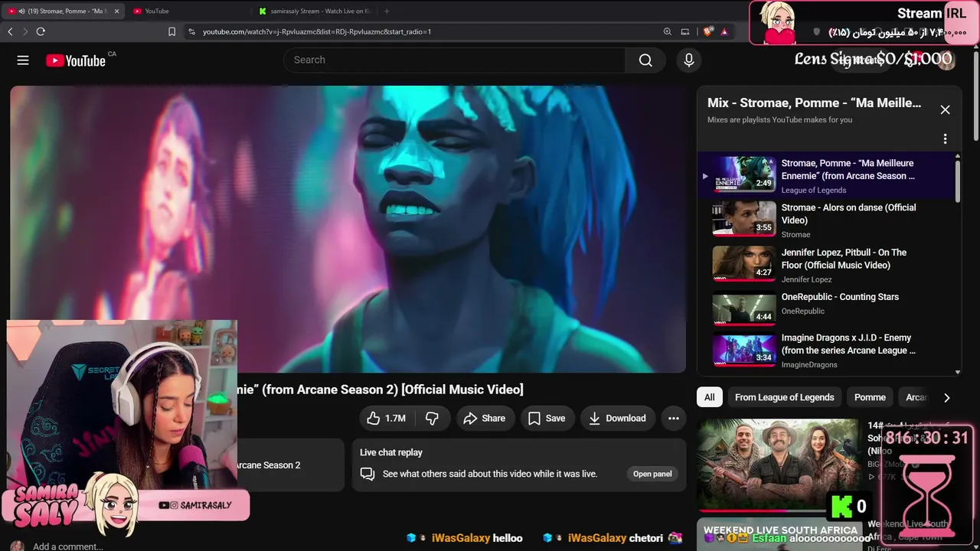Screen dimensions: 980x551
Task: Click the YouTube search input field
Action: (x=455, y=60)
